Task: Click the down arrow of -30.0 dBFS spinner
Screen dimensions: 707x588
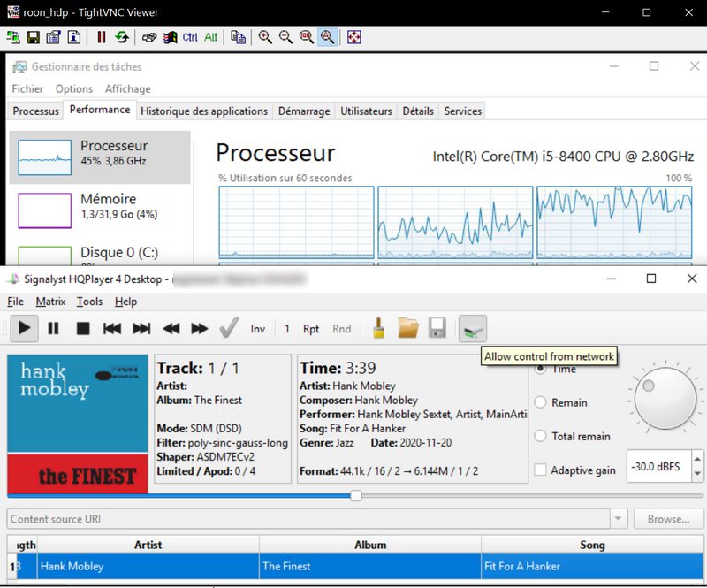Action: (697, 474)
